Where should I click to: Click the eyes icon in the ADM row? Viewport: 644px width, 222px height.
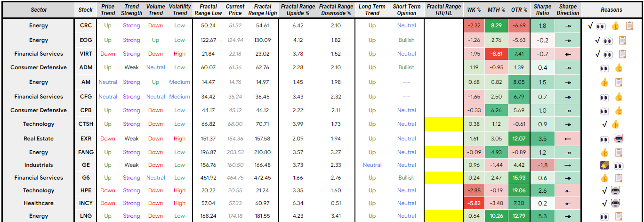click(x=604, y=68)
